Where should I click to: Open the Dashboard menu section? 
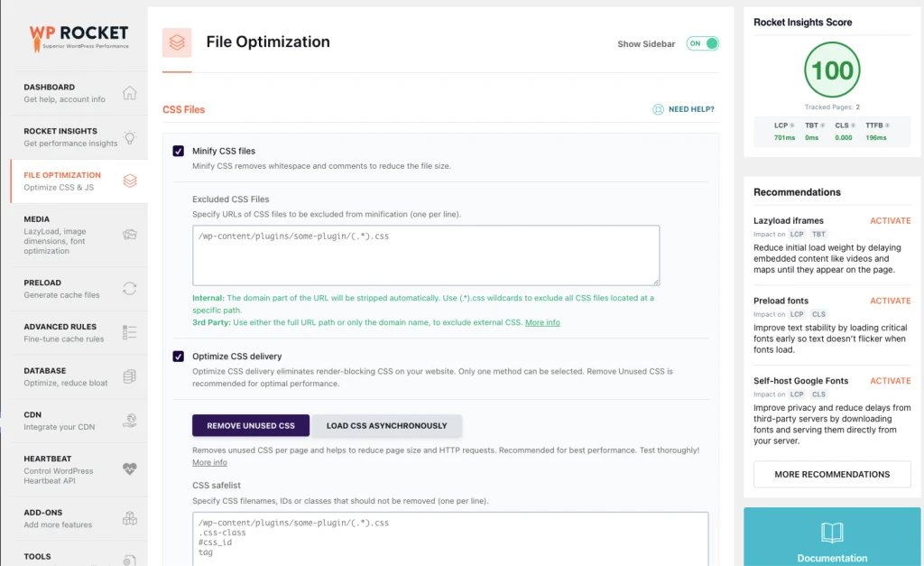pos(79,93)
